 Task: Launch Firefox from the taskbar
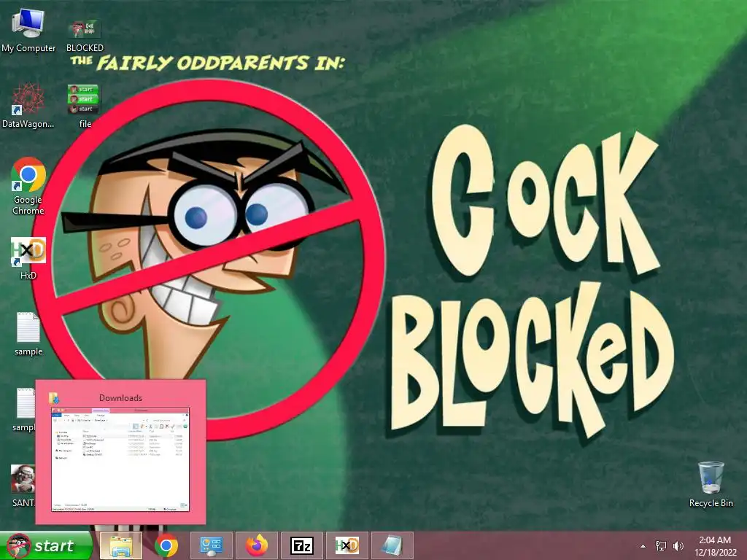pos(257,545)
